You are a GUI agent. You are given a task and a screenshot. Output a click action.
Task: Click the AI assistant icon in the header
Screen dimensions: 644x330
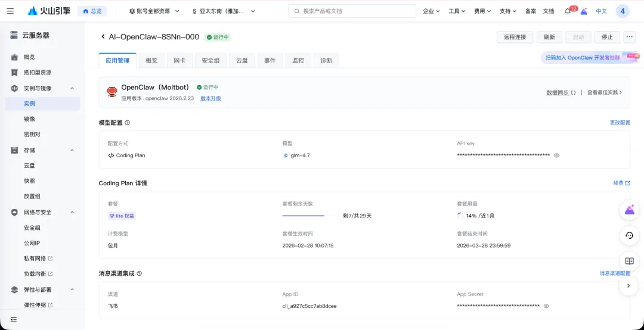pos(584,11)
